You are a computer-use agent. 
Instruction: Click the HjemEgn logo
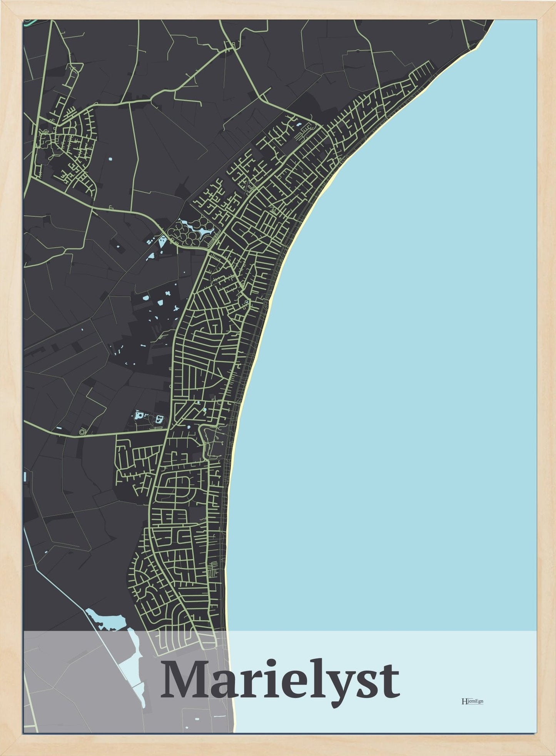(x=472, y=701)
